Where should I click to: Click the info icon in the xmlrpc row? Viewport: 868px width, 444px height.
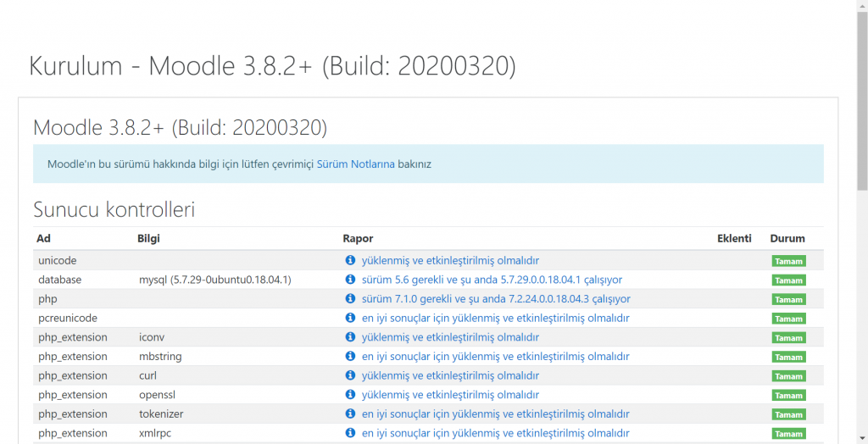tap(350, 433)
